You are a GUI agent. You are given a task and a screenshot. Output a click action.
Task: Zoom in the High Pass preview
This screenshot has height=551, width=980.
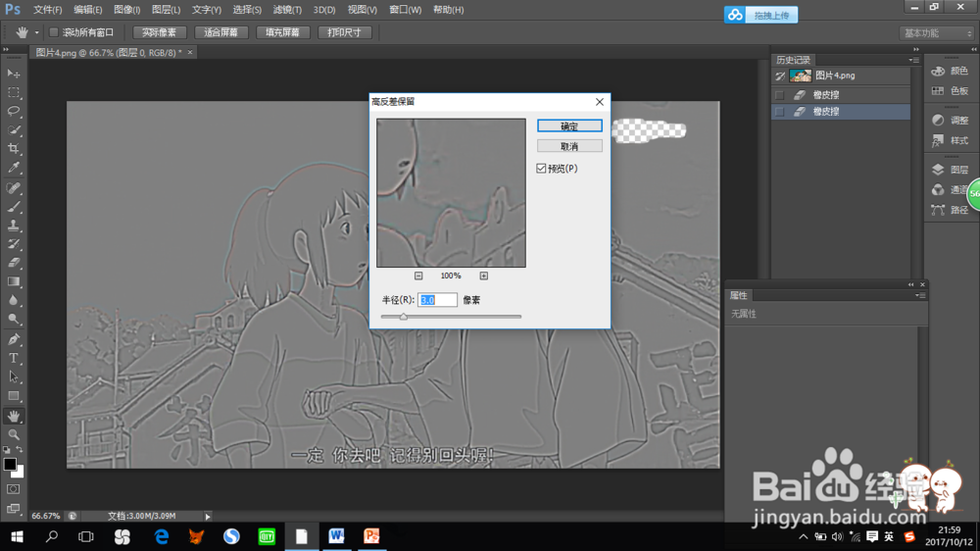coord(484,275)
